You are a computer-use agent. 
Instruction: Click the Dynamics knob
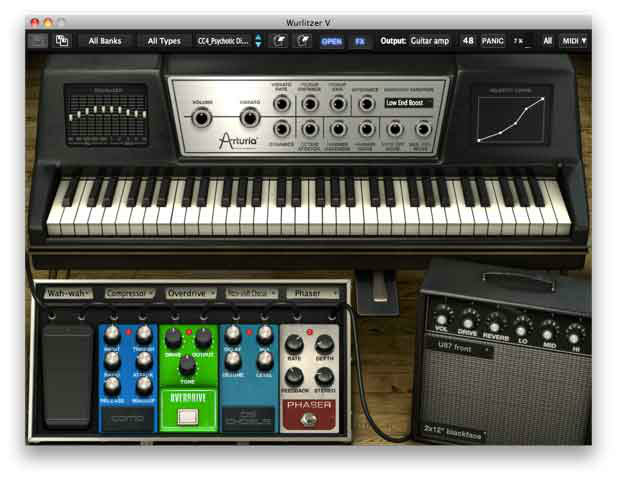tap(282, 129)
